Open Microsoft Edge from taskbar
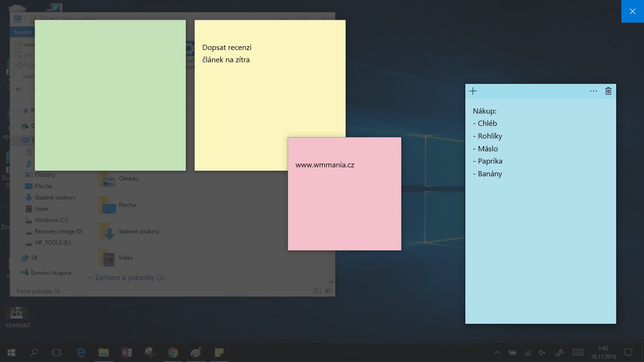Screen dimensions: 644x362 (x=81, y=353)
